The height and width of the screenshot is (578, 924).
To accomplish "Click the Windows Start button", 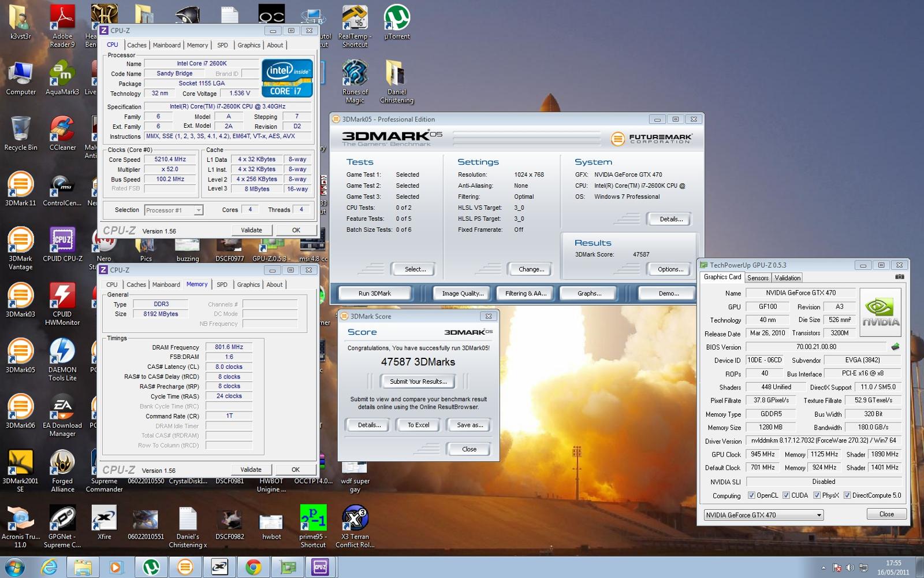I will click(x=15, y=567).
